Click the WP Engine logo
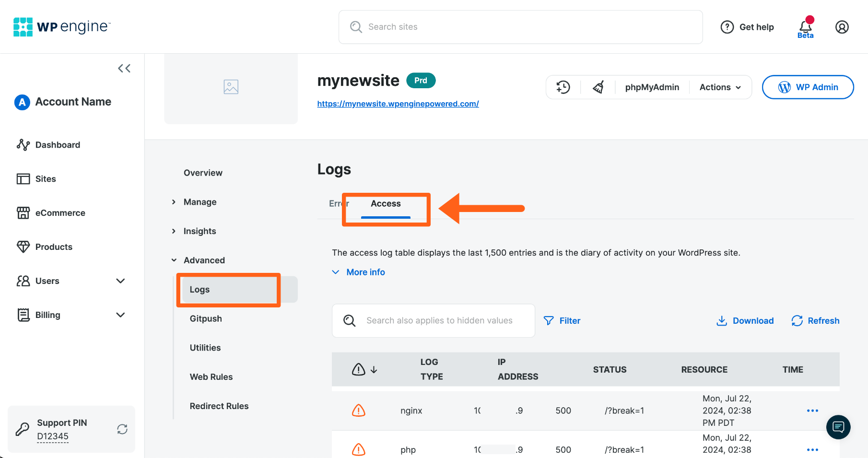This screenshot has height=458, width=868. 61,27
